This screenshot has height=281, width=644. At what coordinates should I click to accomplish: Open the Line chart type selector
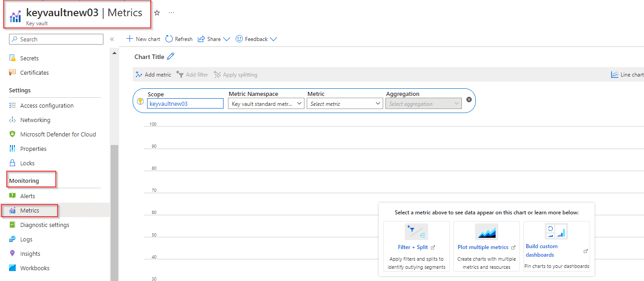point(627,75)
